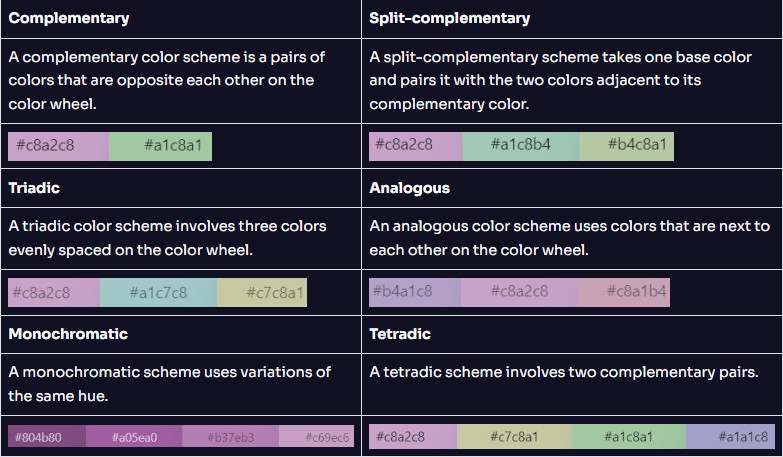Image resolution: width=783 pixels, height=457 pixels.
Task: Choose the #a05ea0 monochromatic swatch
Action: click(x=134, y=436)
